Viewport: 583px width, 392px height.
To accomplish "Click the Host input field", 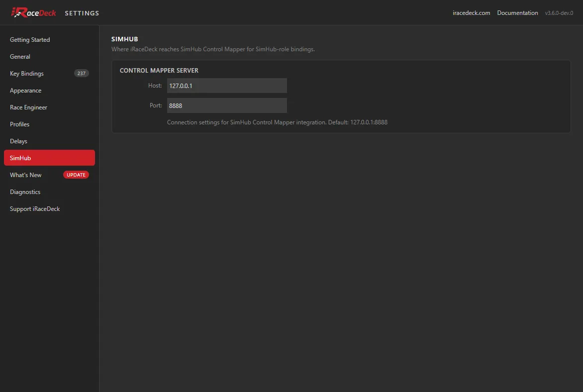I will point(227,86).
